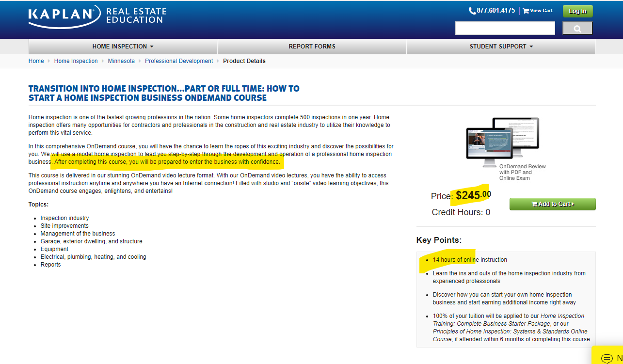
Task: Open the Report Forms menu item
Action: pos(312,47)
